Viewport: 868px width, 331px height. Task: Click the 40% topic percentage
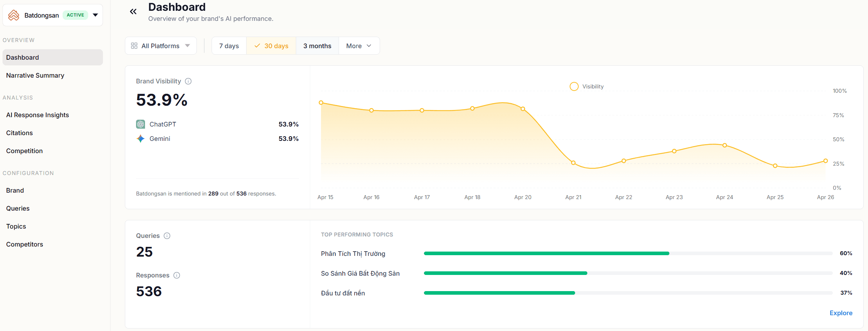point(846,273)
